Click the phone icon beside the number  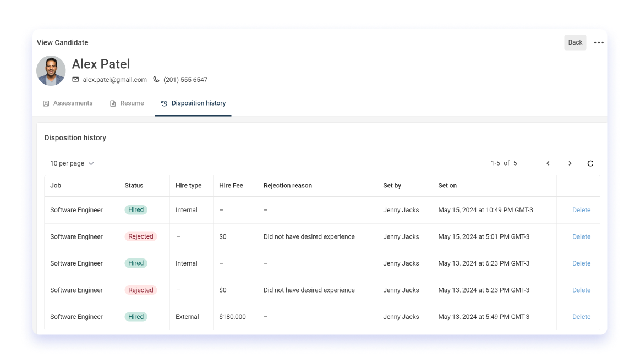[x=156, y=80]
